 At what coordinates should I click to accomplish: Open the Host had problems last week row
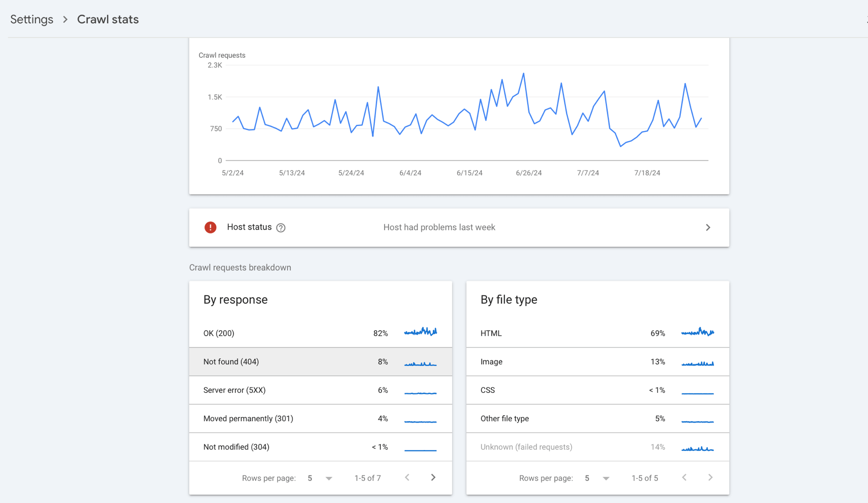coord(438,228)
